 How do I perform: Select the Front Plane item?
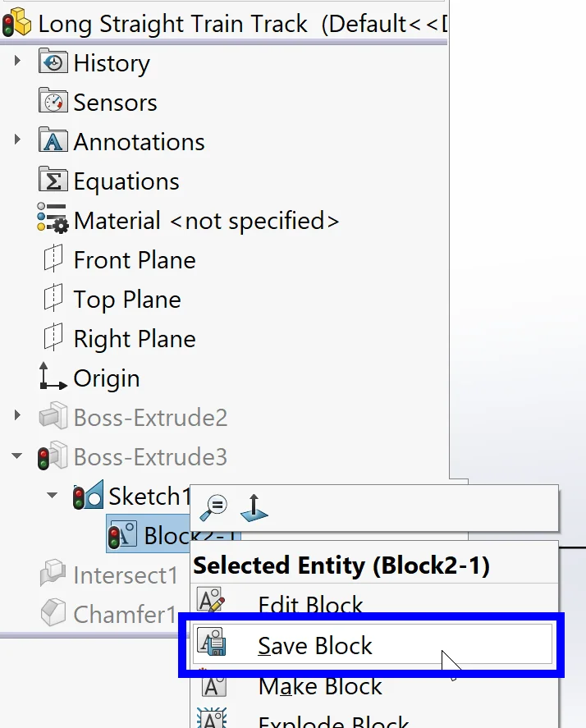click(134, 260)
